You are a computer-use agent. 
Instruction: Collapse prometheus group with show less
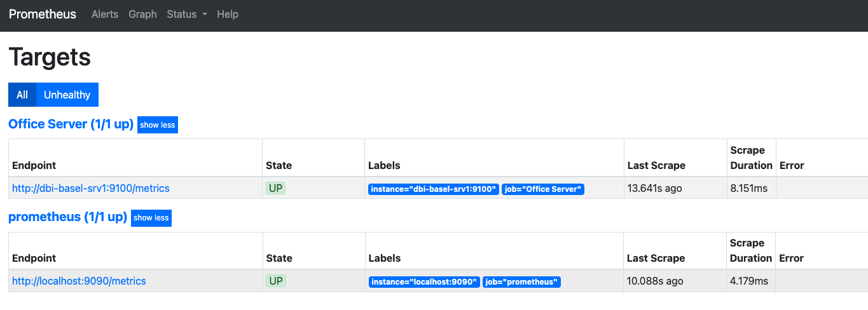[x=151, y=218]
